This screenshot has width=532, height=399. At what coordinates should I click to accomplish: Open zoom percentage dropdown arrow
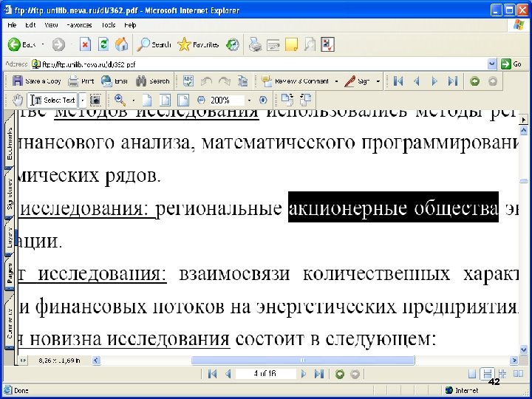250,100
